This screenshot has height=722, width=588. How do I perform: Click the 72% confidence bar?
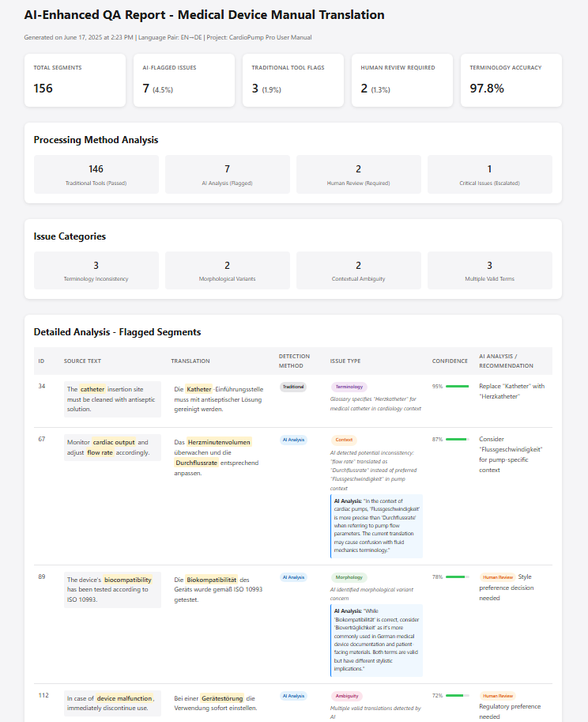pyautogui.click(x=458, y=696)
